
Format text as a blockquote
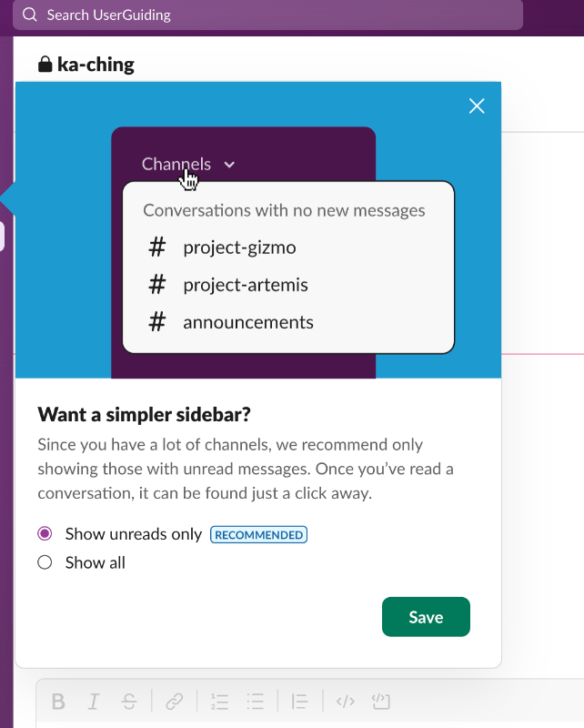(x=299, y=701)
